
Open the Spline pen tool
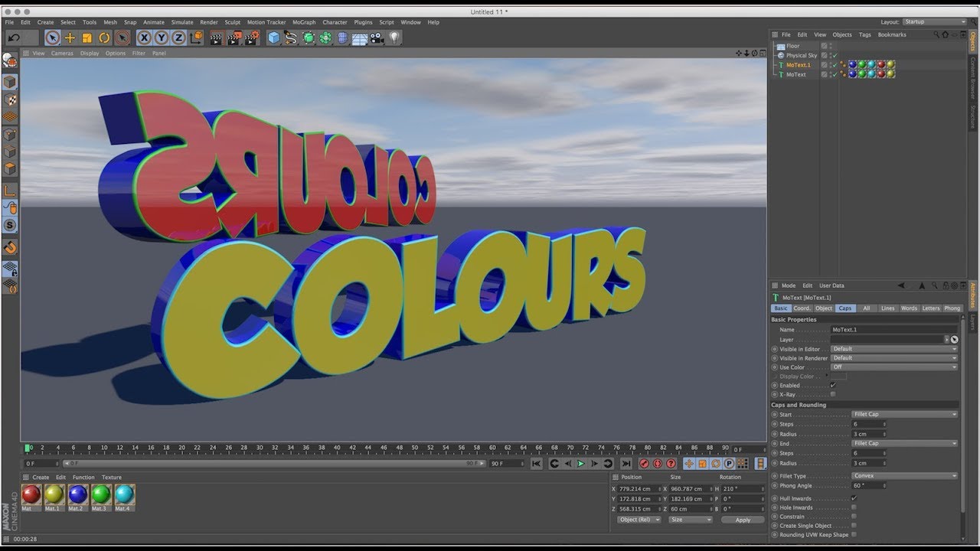click(x=291, y=37)
